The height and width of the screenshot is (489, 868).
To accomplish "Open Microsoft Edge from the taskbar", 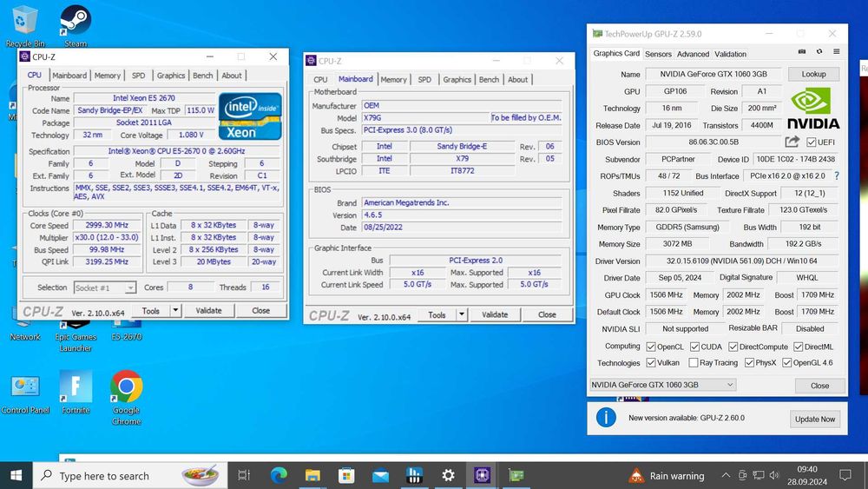I will coord(279,475).
